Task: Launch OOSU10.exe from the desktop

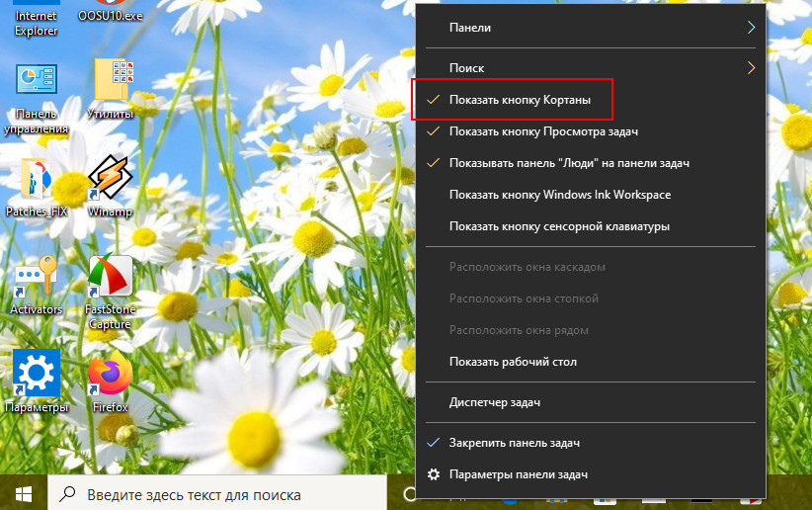Action: (x=110, y=12)
